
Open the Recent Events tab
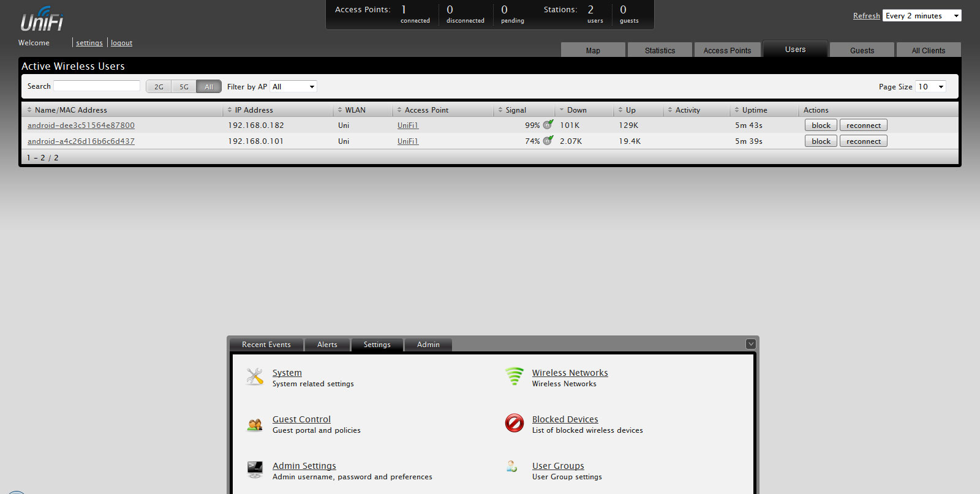[266, 345]
